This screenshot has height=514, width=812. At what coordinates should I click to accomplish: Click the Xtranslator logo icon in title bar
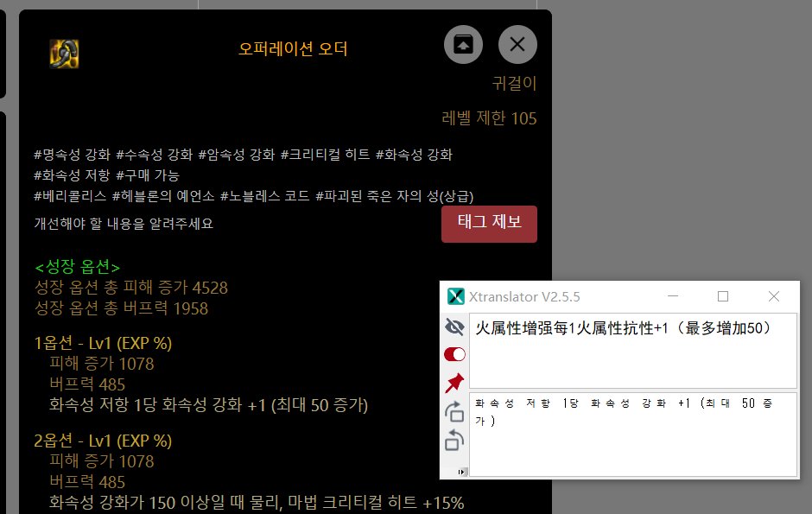[456, 296]
